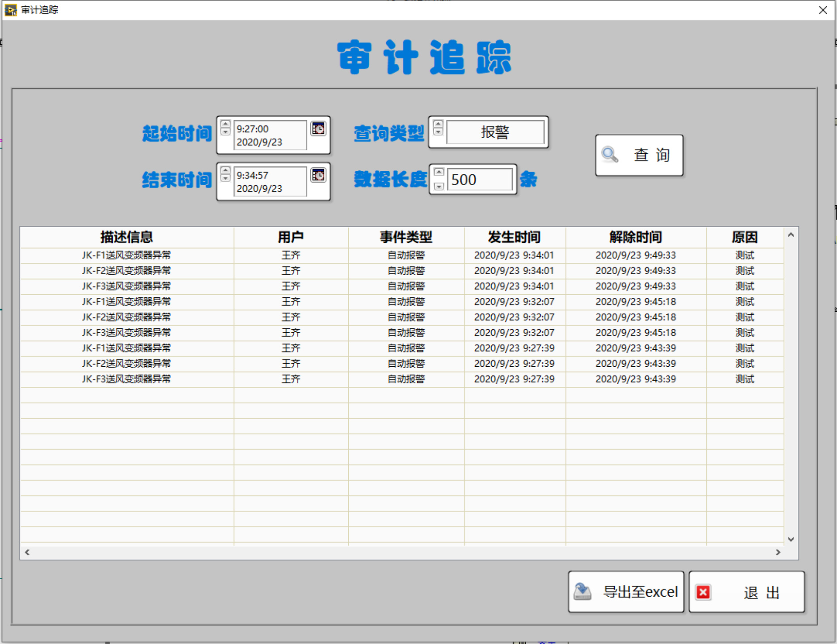The width and height of the screenshot is (837, 644).
Task: Open calendar picker for 结束时间
Action: [318, 175]
